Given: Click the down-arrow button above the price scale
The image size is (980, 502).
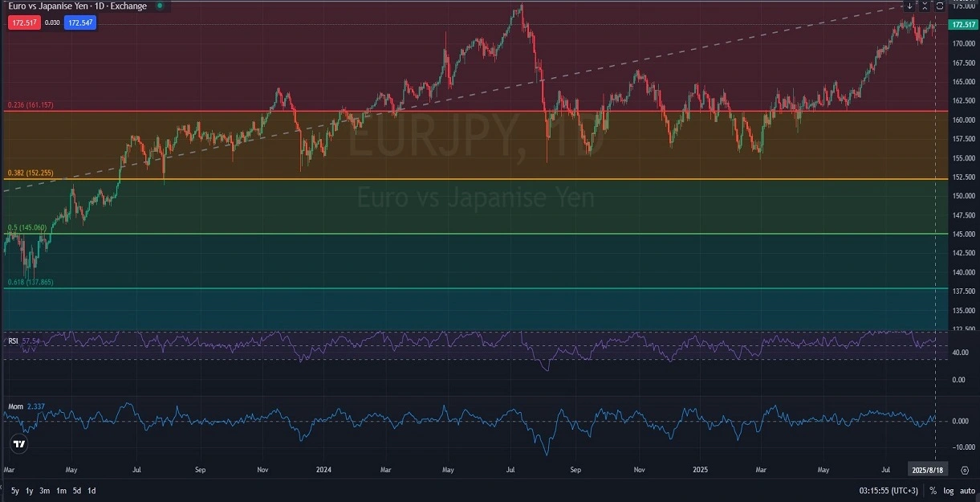Looking at the screenshot, I should coord(909,6).
